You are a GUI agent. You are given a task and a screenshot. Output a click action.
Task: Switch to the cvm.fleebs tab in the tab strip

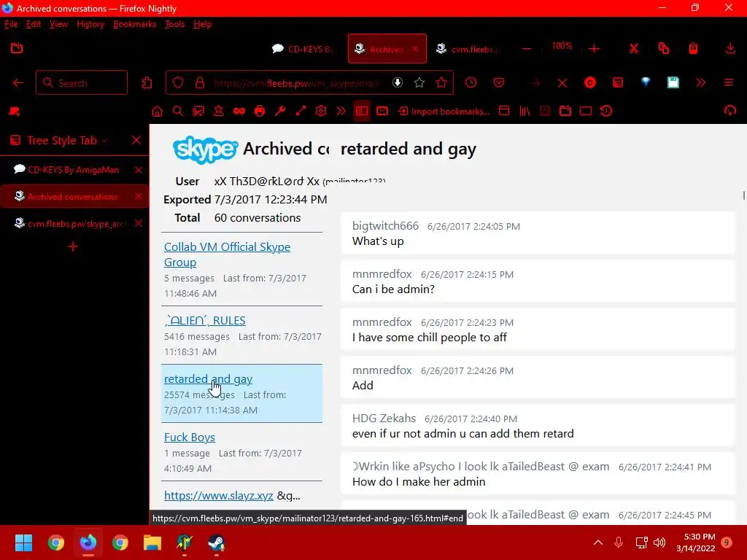click(468, 49)
